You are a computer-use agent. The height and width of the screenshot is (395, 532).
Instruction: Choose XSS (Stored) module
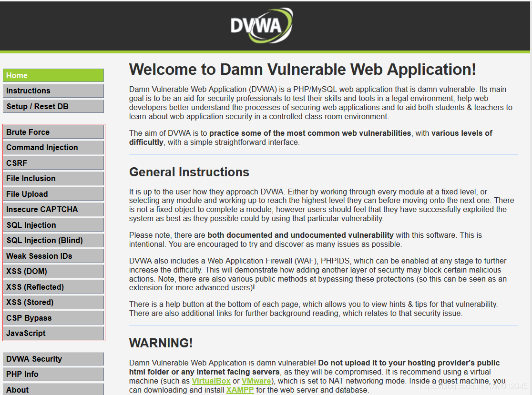click(53, 303)
